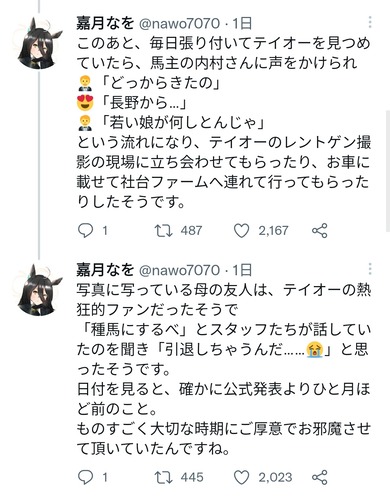Screen dimensions: 390x500
Task: Open @nawo7070 handle on first tweet
Action: [x=179, y=24]
